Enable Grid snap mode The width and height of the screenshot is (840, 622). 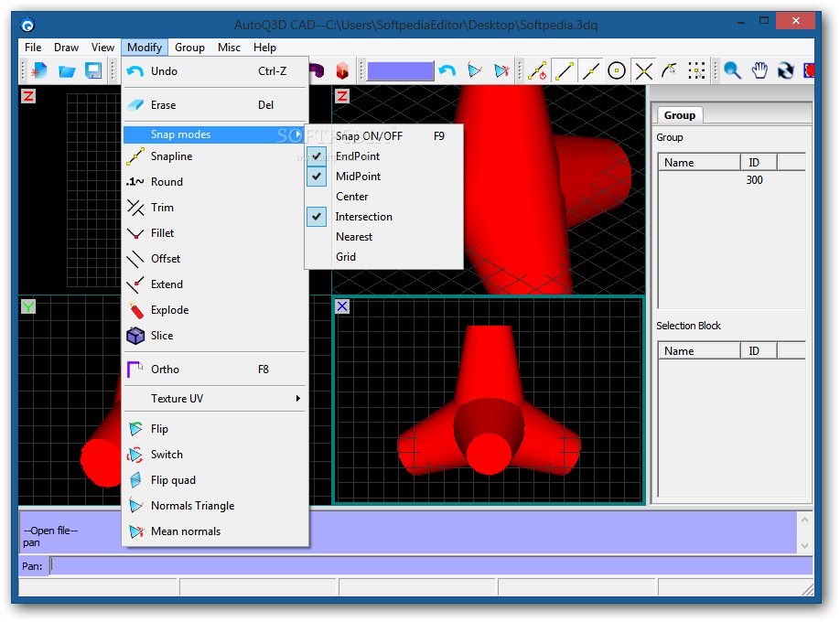(x=383, y=257)
